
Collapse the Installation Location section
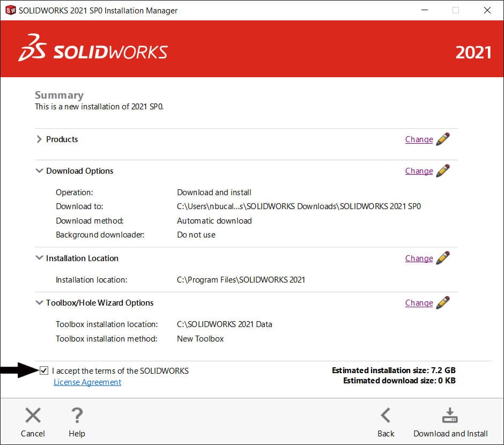tap(39, 258)
